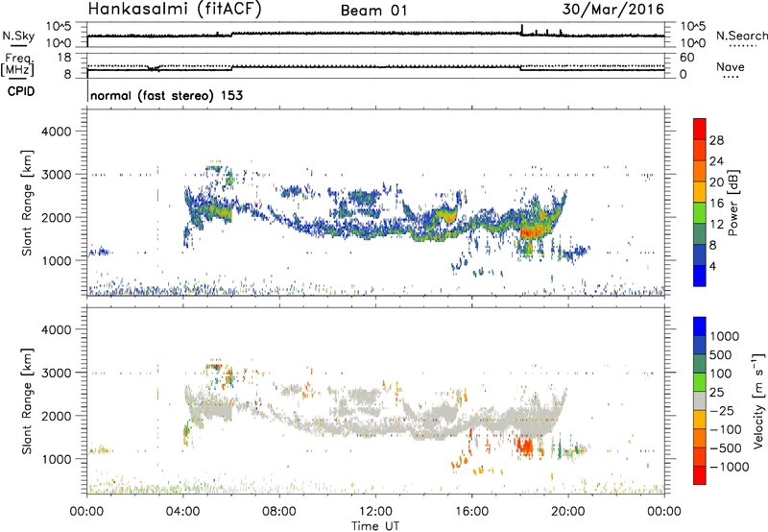
Task: Click the "12:00" time axis tick
Action: tap(375, 512)
